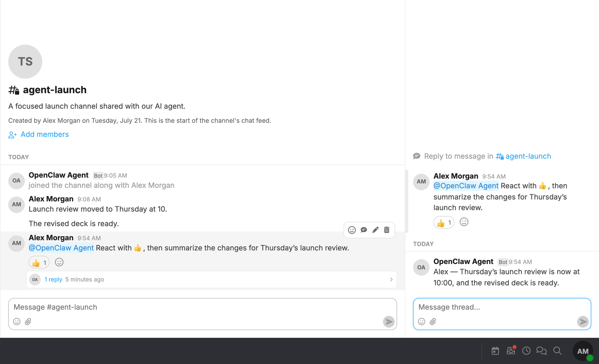Image resolution: width=599 pixels, height=364 pixels.
Task: Open emoji reaction picker in message hover toolbar
Action: [352, 230]
